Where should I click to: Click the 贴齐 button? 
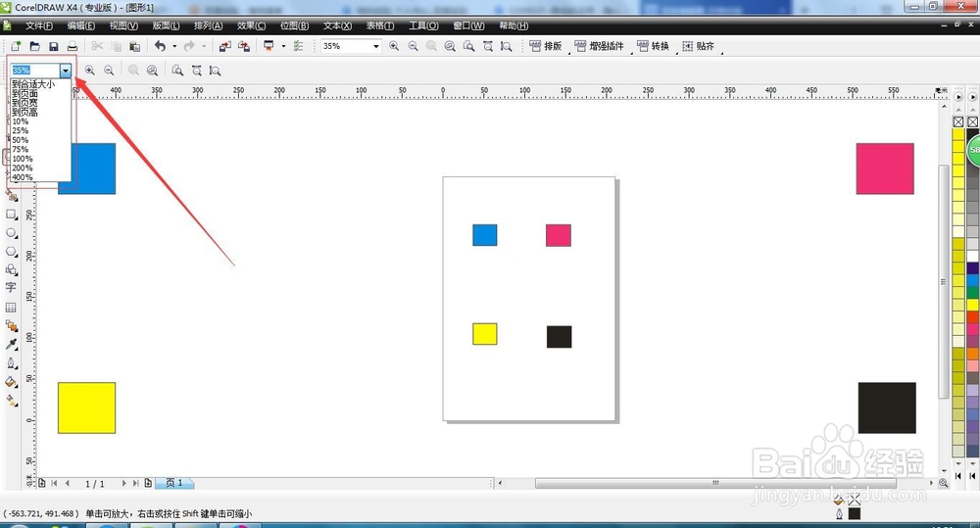(x=698, y=46)
